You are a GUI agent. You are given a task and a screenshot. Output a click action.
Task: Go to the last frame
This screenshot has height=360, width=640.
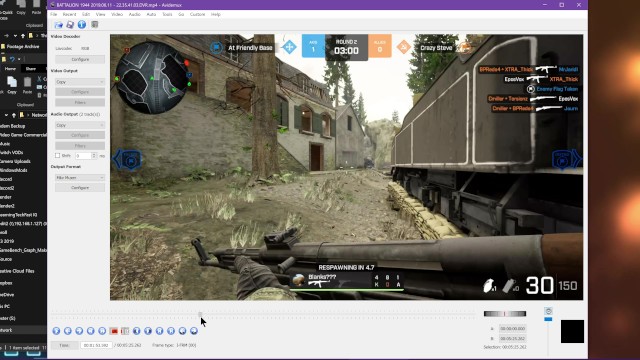(171, 331)
